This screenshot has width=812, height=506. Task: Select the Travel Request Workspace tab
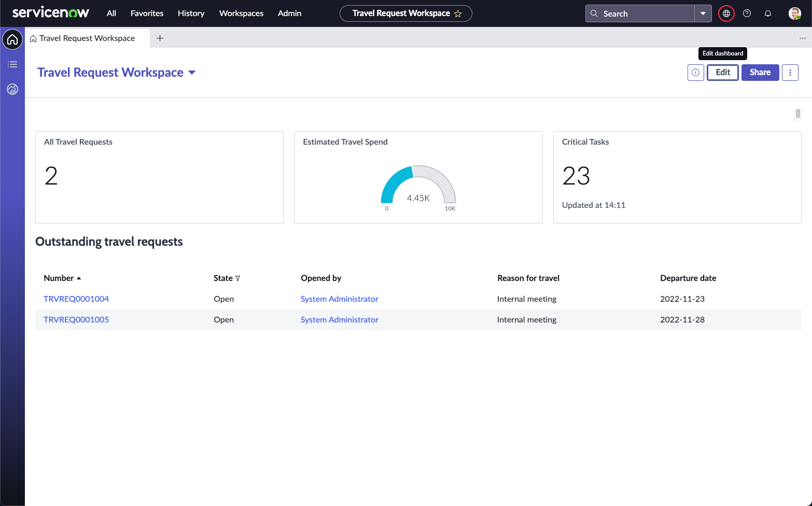pyautogui.click(x=88, y=38)
